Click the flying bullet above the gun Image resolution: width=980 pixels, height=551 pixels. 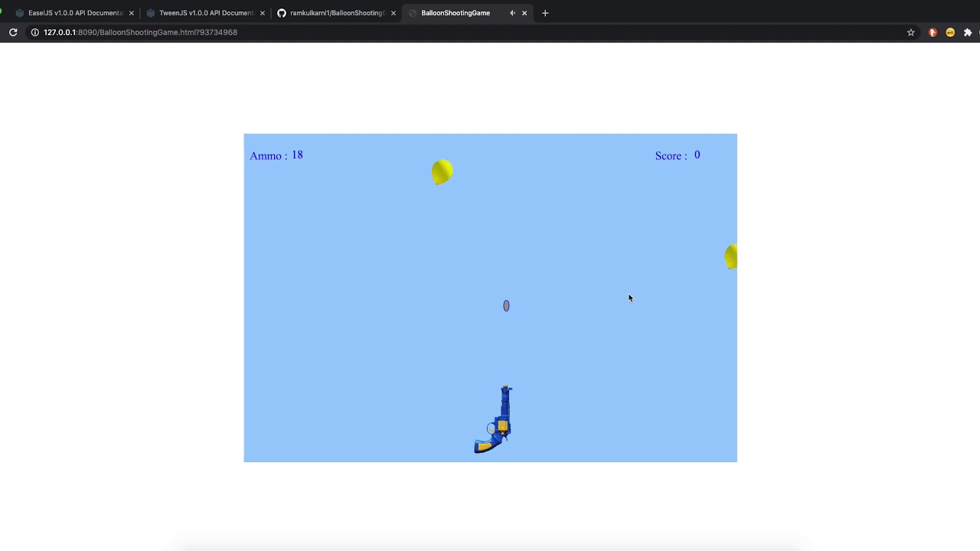[x=506, y=306]
